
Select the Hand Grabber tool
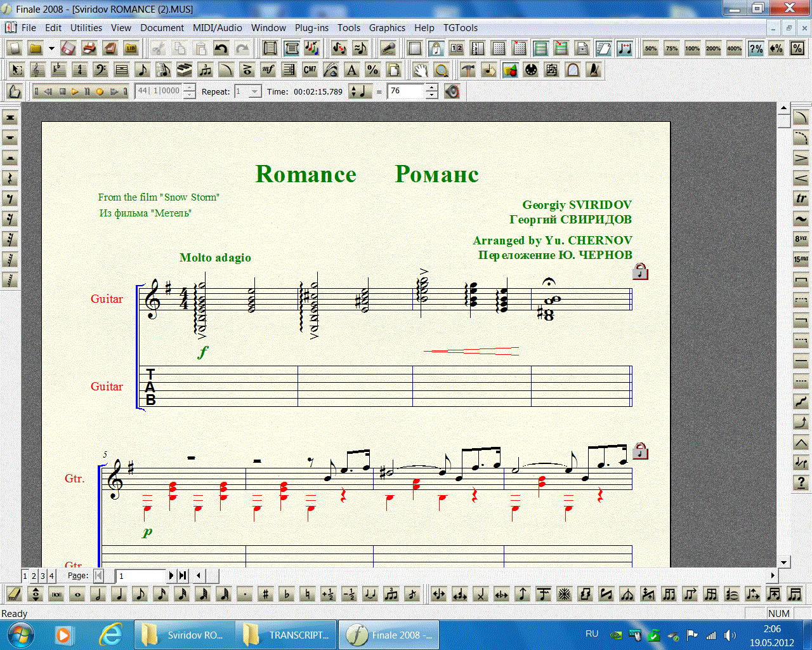click(x=421, y=70)
